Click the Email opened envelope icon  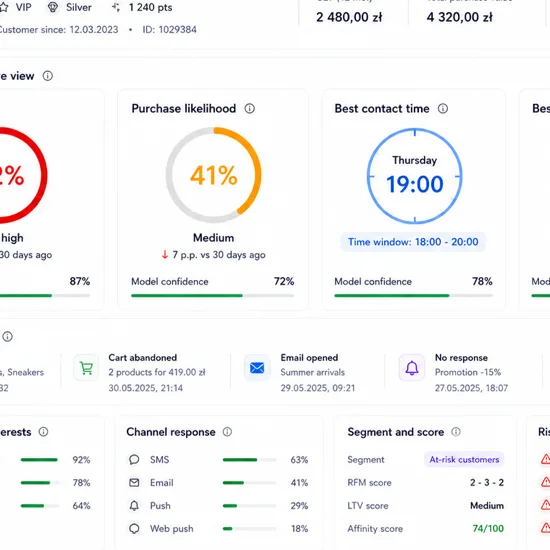click(x=257, y=368)
